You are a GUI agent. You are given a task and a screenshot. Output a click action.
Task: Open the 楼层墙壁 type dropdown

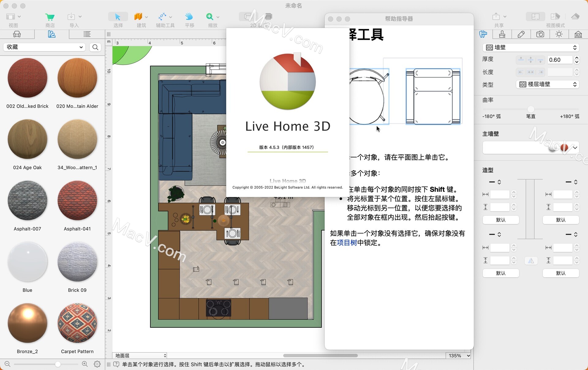click(x=548, y=84)
